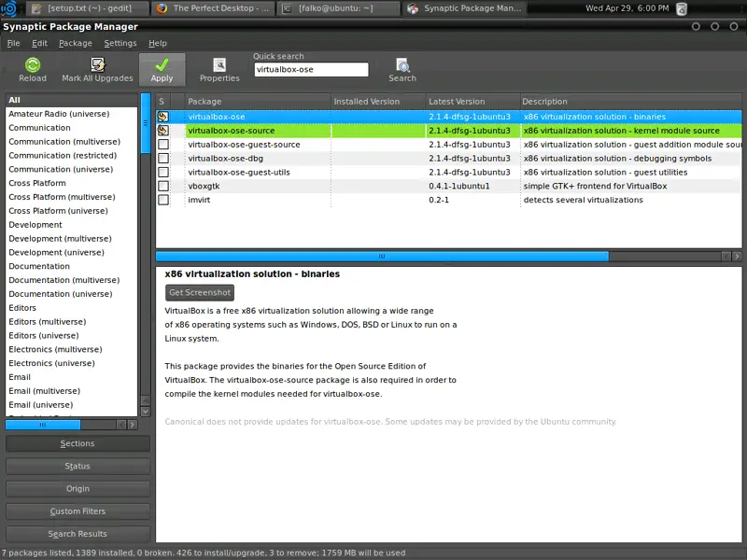Select the Cross Platform section
747x560 pixels.
72,183
